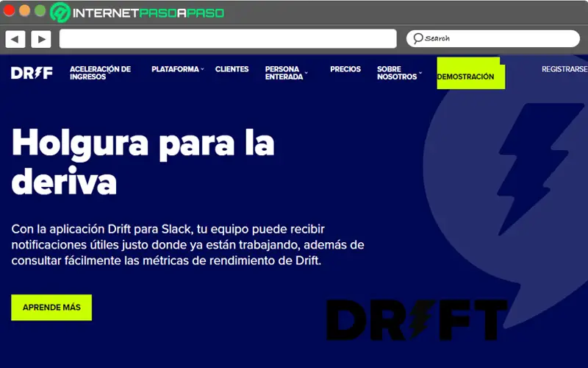
Task: Click the Registrarse link
Action: 564,69
